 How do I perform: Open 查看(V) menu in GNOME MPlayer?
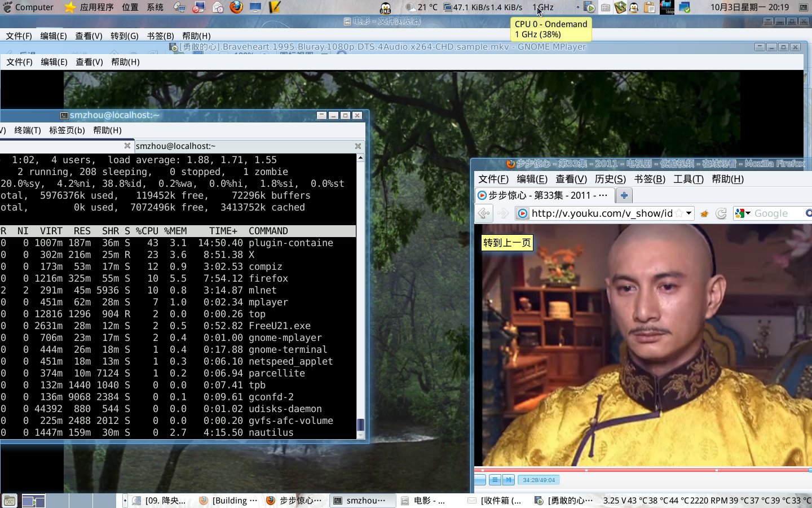[89, 62]
